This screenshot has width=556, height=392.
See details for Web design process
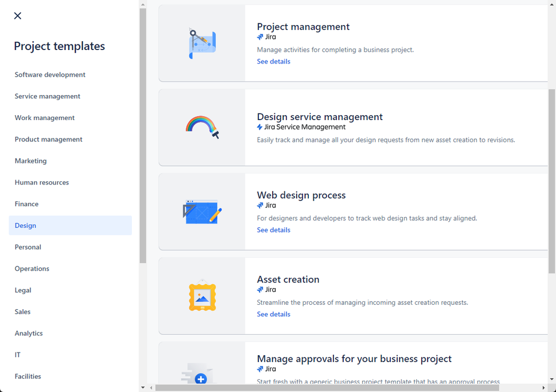pos(273,230)
